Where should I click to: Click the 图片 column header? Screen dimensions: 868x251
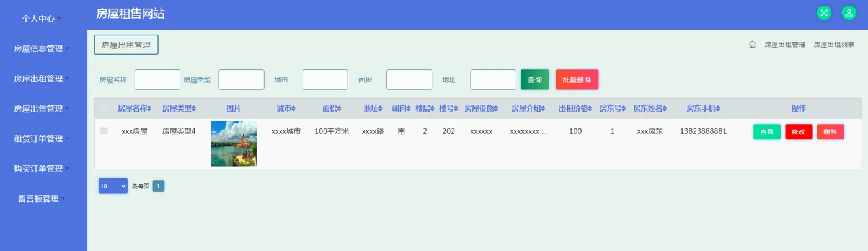(x=234, y=108)
